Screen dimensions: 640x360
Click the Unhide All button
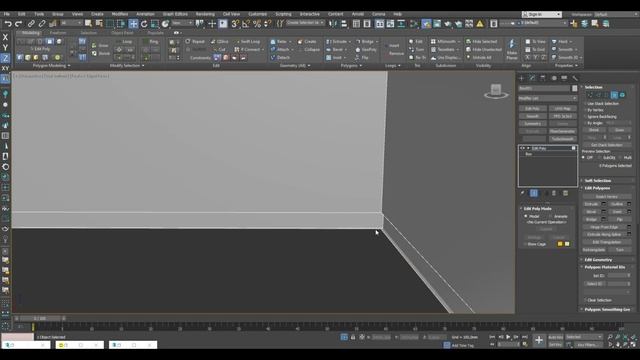[479, 58]
